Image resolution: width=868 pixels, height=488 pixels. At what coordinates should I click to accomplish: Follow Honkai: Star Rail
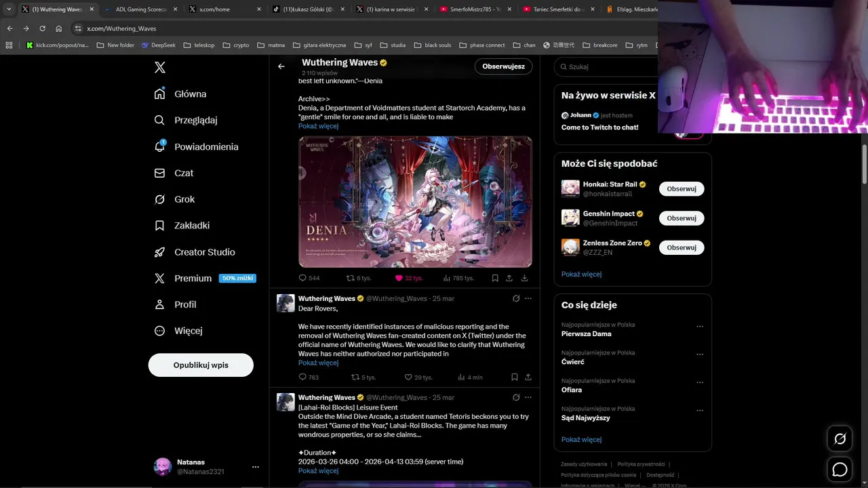click(682, 188)
